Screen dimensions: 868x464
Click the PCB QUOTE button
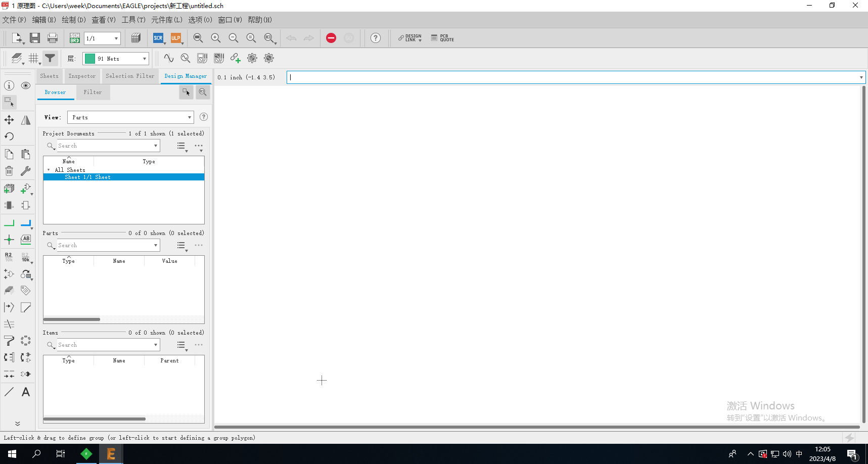(x=442, y=38)
